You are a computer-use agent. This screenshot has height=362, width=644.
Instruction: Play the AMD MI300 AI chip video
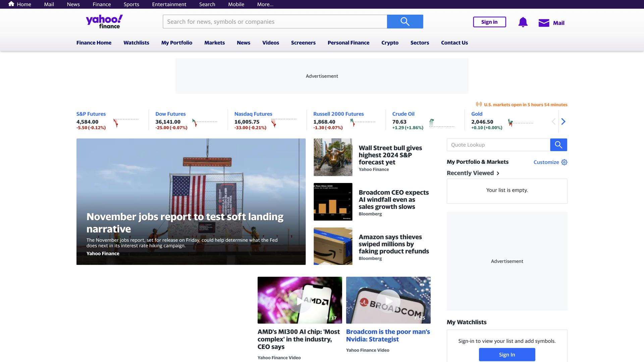pyautogui.click(x=300, y=300)
